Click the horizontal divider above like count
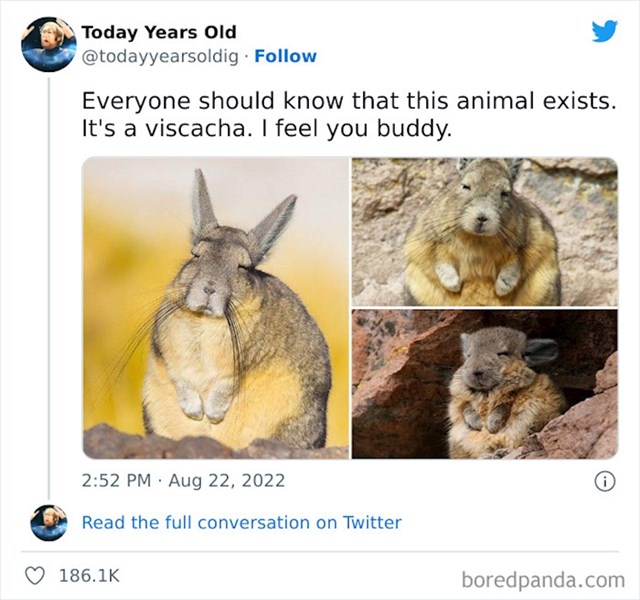The height and width of the screenshot is (600, 640). click(320, 551)
